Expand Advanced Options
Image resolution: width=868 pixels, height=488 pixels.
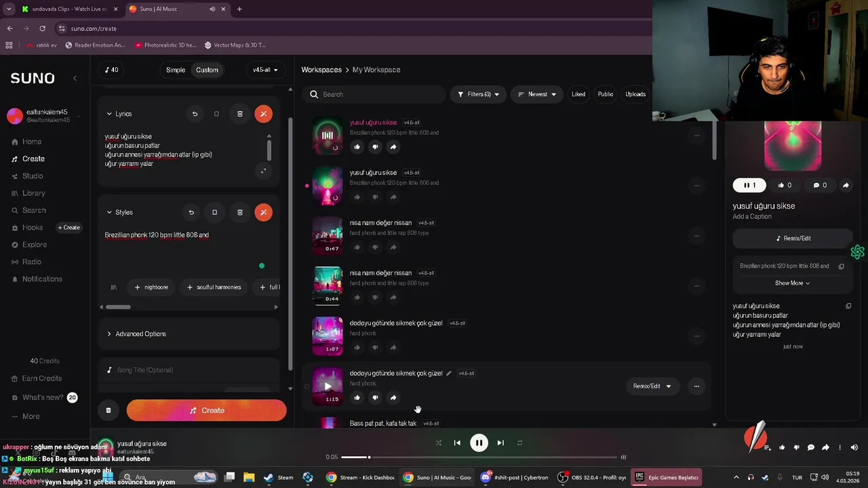point(136,333)
